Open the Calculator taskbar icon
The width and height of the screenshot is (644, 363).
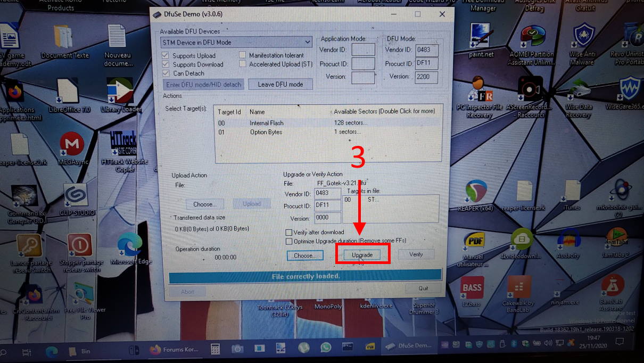(216, 349)
